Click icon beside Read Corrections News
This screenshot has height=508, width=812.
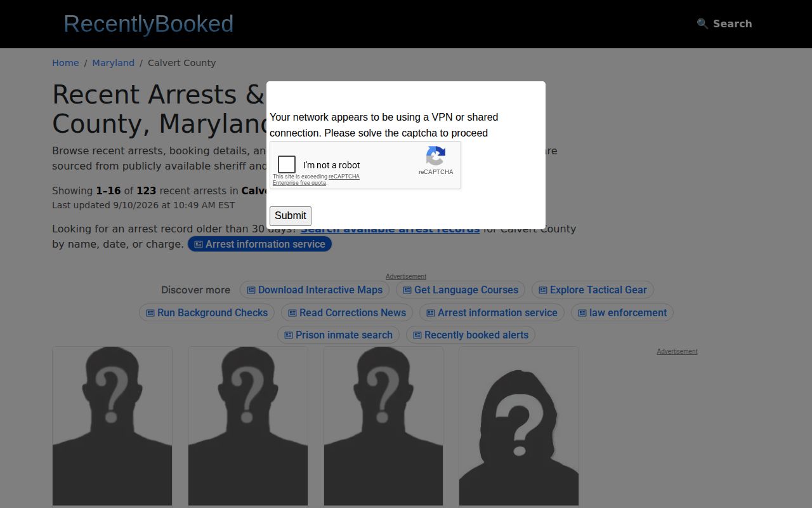tap(292, 313)
